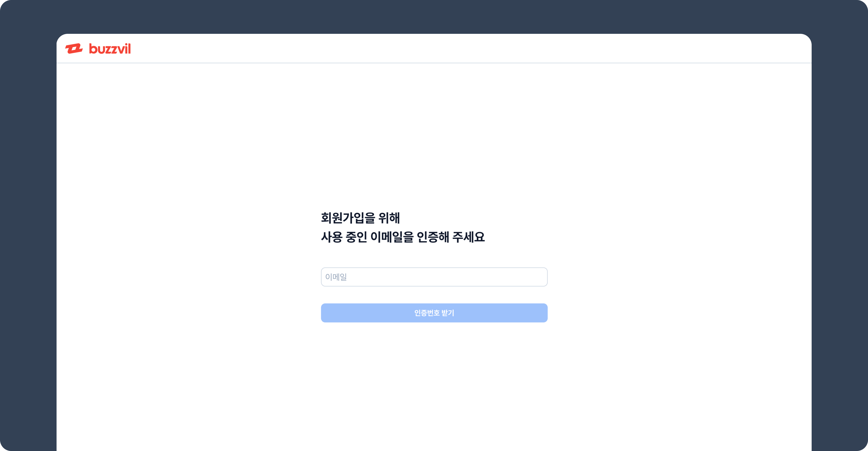868x451 pixels.
Task: Click the white header bar beside the logo
Action: [472, 48]
